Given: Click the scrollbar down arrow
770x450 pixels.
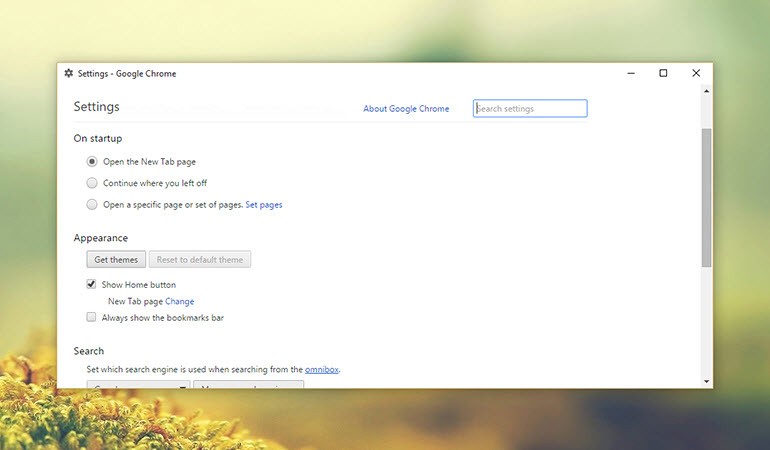Looking at the screenshot, I should 706,381.
